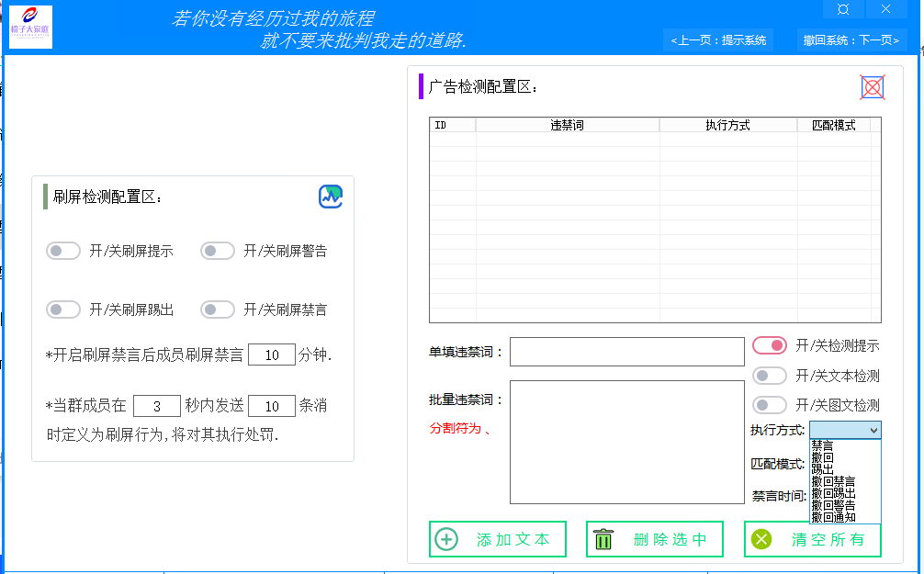
Task: Enable the 开/关刷屏踢出 switch
Action: click(x=63, y=310)
